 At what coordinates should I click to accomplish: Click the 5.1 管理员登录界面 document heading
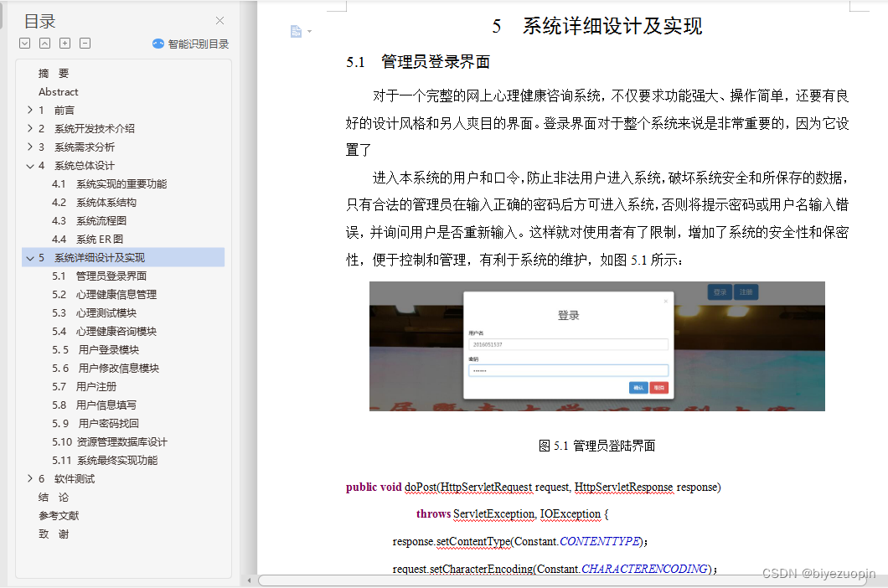click(418, 62)
